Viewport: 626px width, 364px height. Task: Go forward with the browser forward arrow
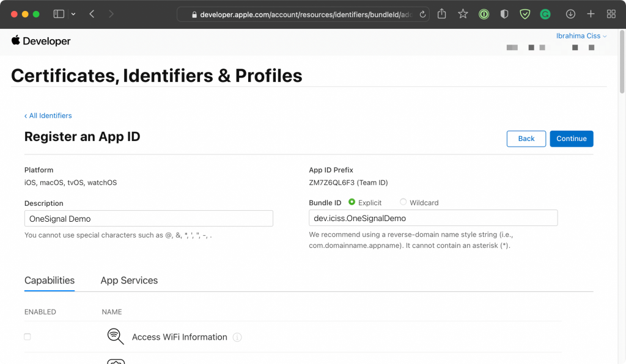click(x=111, y=14)
